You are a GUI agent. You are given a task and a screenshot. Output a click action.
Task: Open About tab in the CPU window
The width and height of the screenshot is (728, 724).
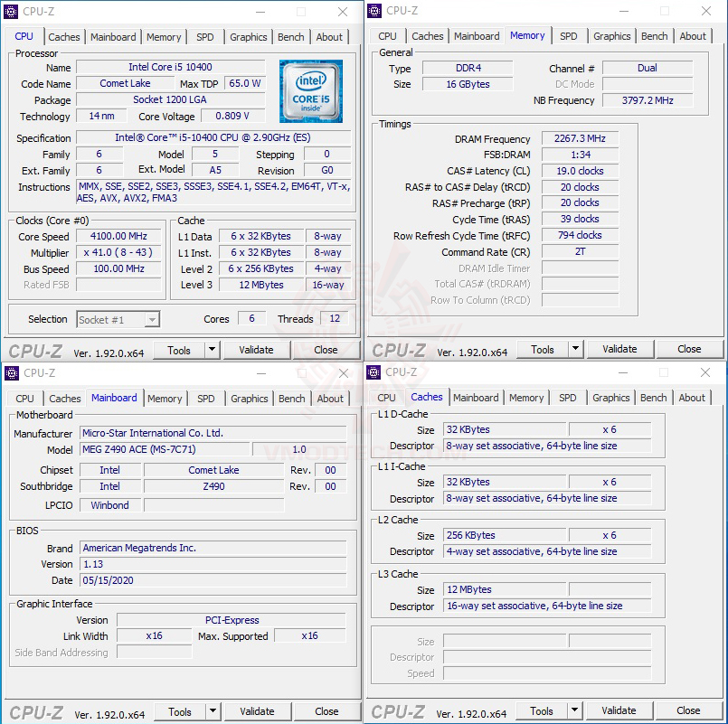(x=329, y=37)
